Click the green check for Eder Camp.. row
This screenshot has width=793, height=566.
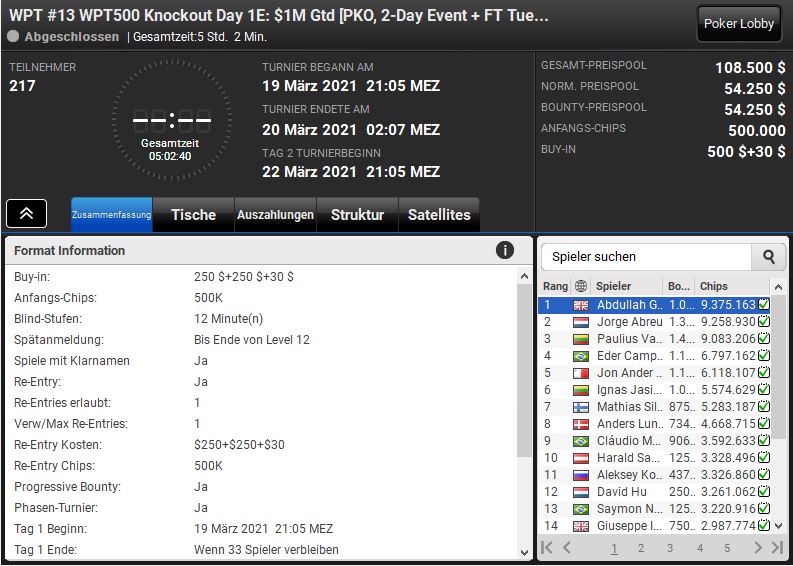[764, 356]
